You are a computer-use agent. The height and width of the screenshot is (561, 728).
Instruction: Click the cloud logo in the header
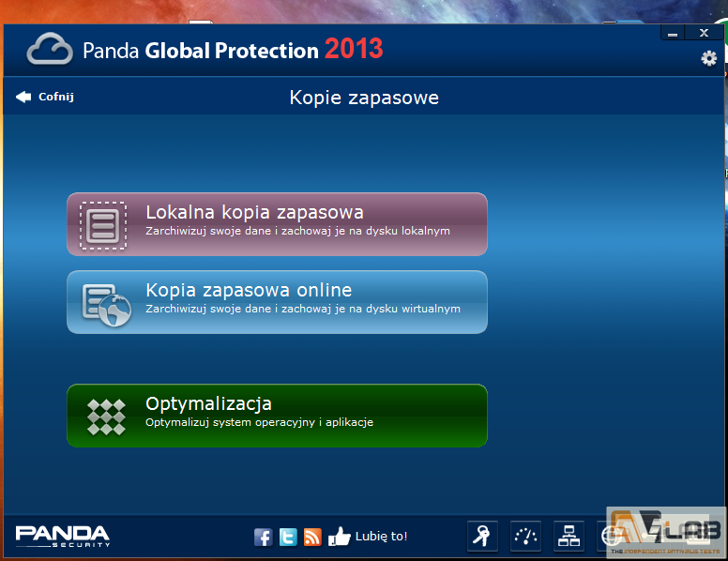[x=50, y=49]
